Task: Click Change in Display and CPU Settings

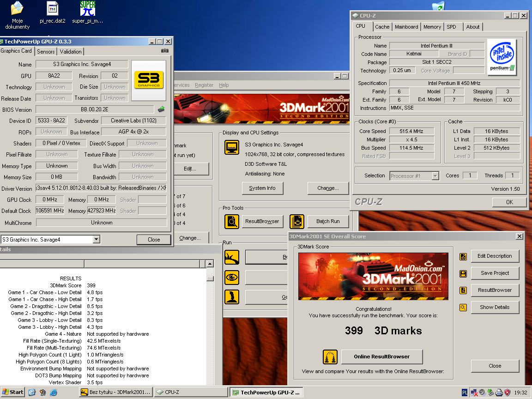Action: click(x=328, y=188)
